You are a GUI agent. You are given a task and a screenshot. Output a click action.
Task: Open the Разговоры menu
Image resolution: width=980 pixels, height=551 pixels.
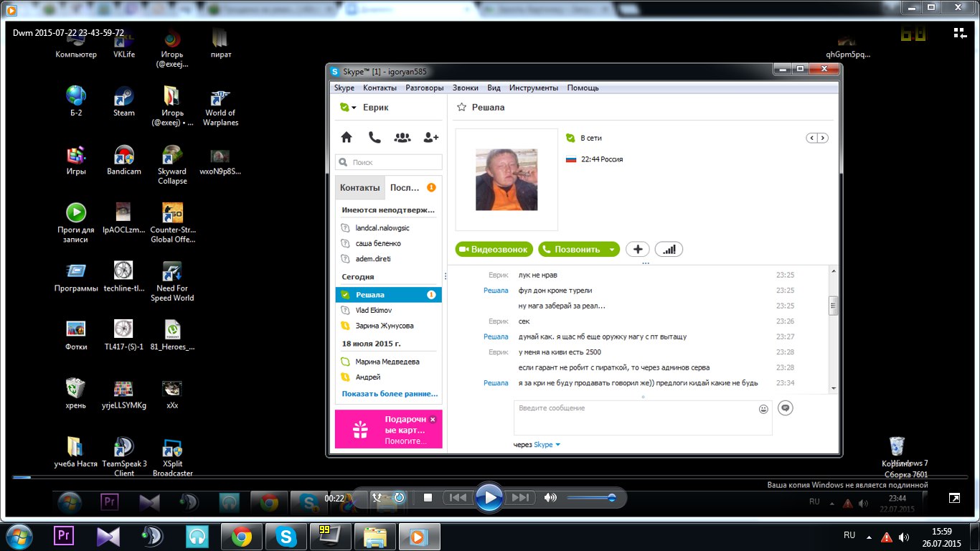(425, 88)
